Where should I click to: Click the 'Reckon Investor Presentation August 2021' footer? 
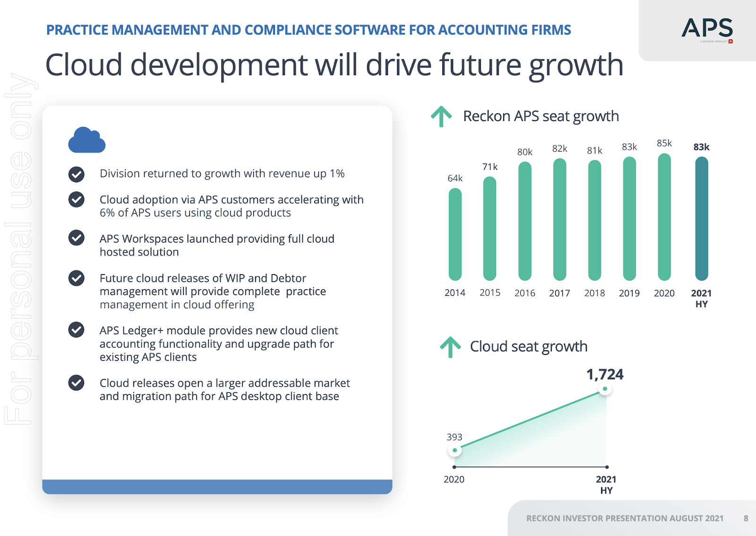pos(625,519)
